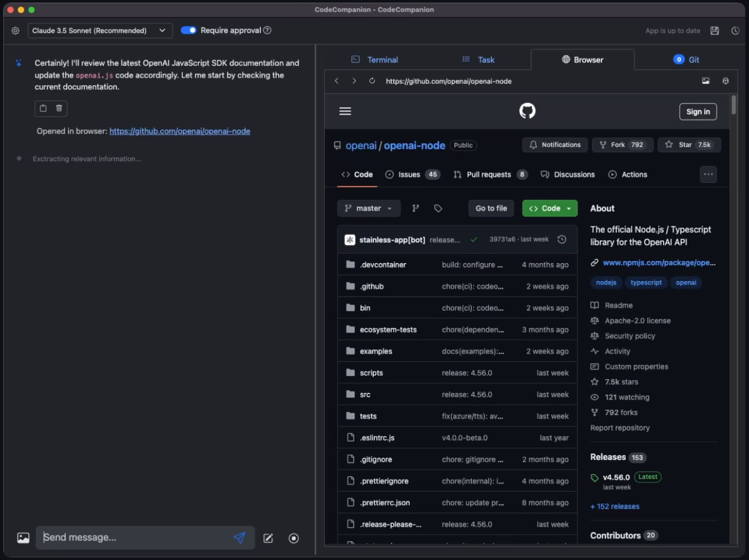
Task: Click the stop recording circle icon
Action: (294, 538)
